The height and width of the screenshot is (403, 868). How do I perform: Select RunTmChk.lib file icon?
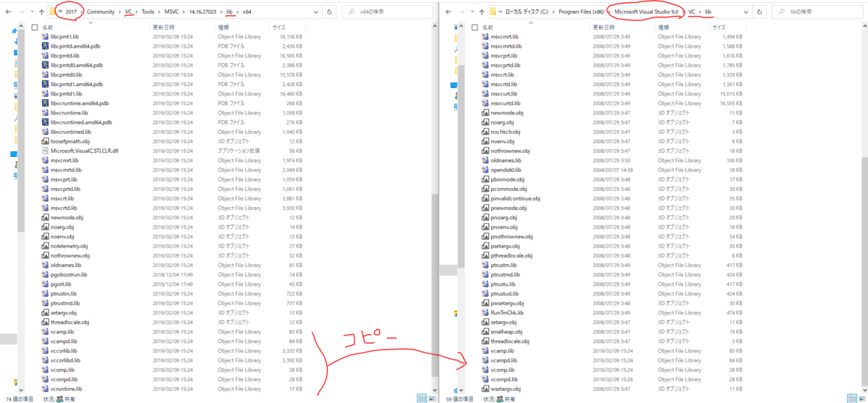485,313
